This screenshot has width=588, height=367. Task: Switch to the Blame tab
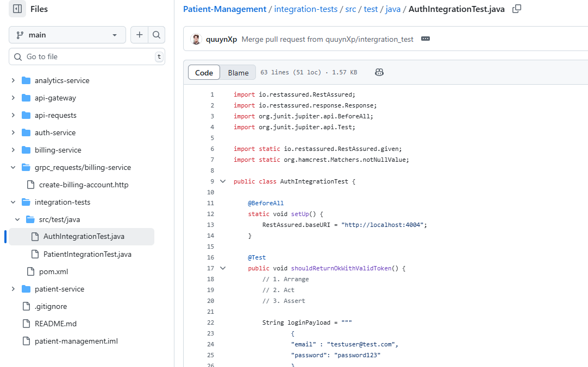click(238, 73)
